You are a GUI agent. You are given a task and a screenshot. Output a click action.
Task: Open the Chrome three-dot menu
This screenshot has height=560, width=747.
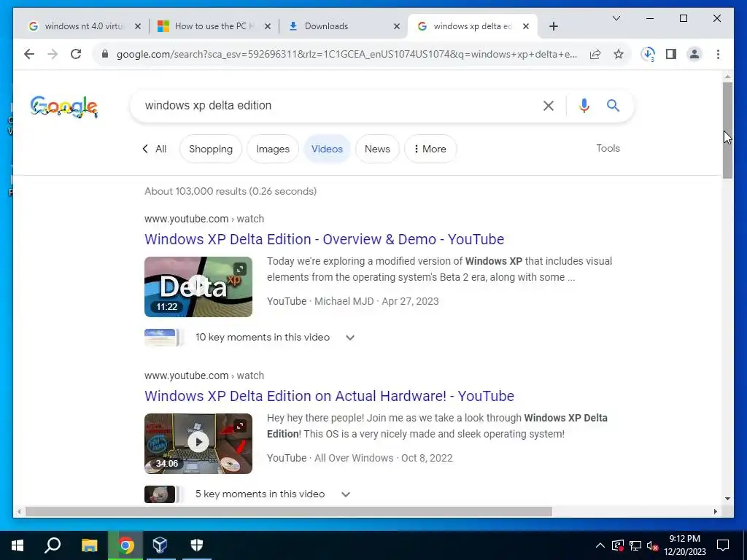pyautogui.click(x=718, y=54)
